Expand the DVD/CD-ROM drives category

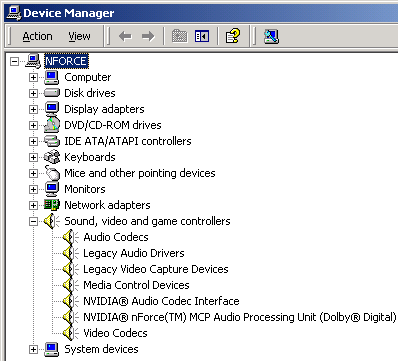click(x=33, y=125)
